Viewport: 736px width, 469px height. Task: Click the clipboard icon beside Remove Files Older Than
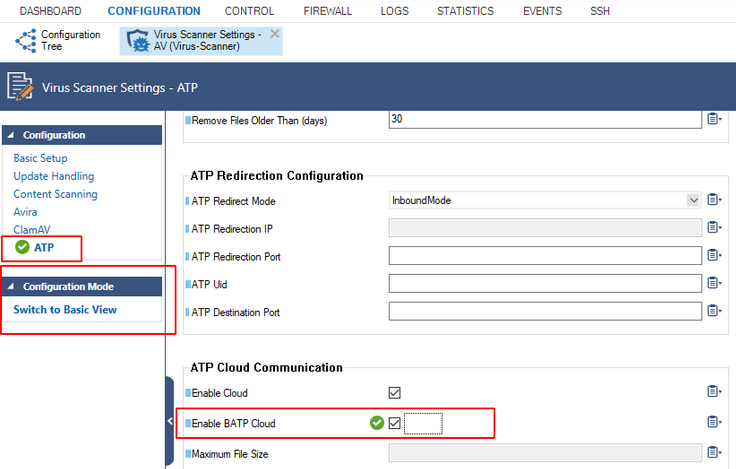click(x=714, y=119)
